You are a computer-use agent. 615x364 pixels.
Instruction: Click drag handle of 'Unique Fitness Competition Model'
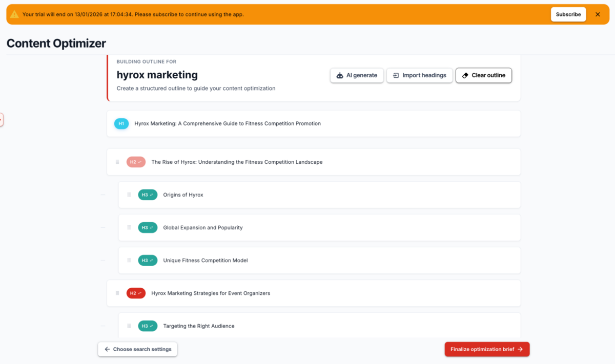pos(129,261)
